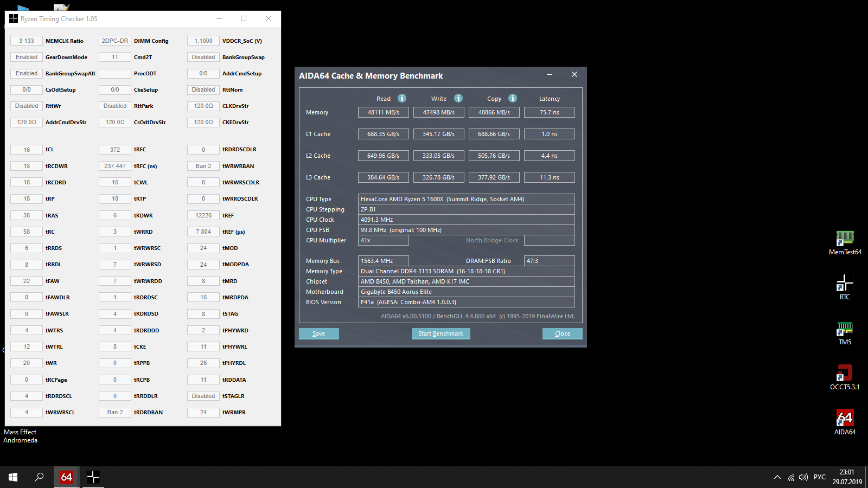868x488 pixels.
Task: Click the Cmd2T value "1T"
Action: (115, 57)
